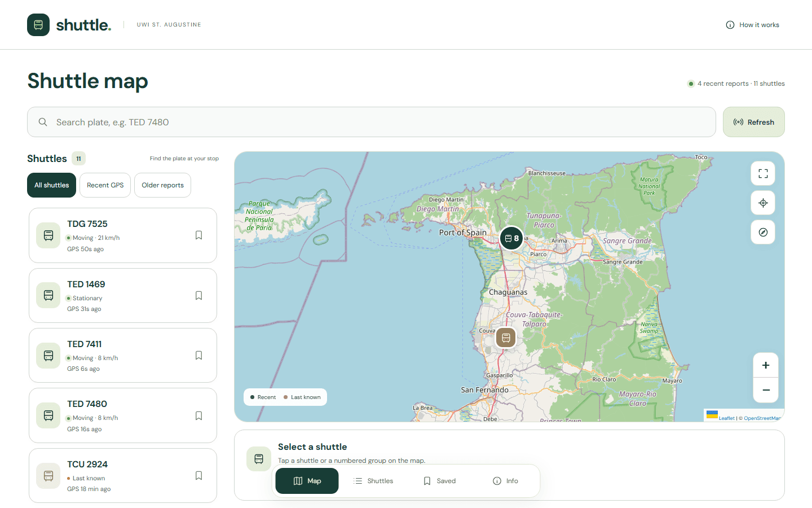Select the All shuttles filter
Screen dimensions: 812x508
point(51,185)
